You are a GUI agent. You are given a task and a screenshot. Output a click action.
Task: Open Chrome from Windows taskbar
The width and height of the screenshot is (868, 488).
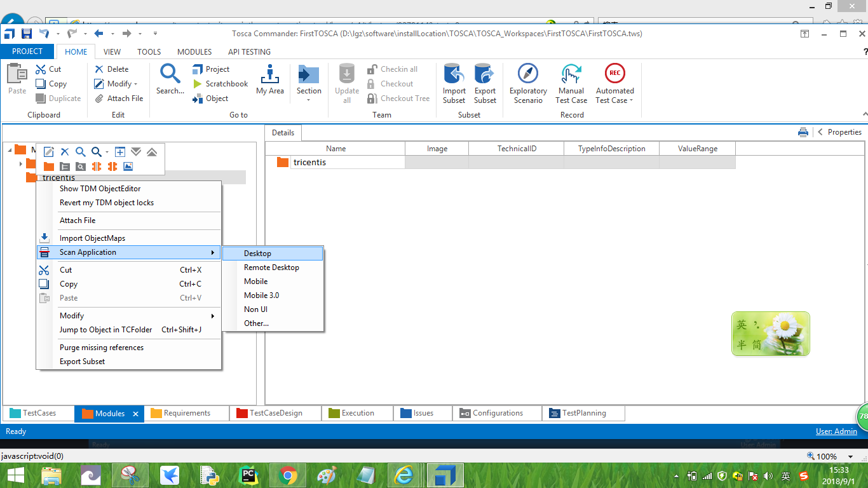(x=288, y=475)
